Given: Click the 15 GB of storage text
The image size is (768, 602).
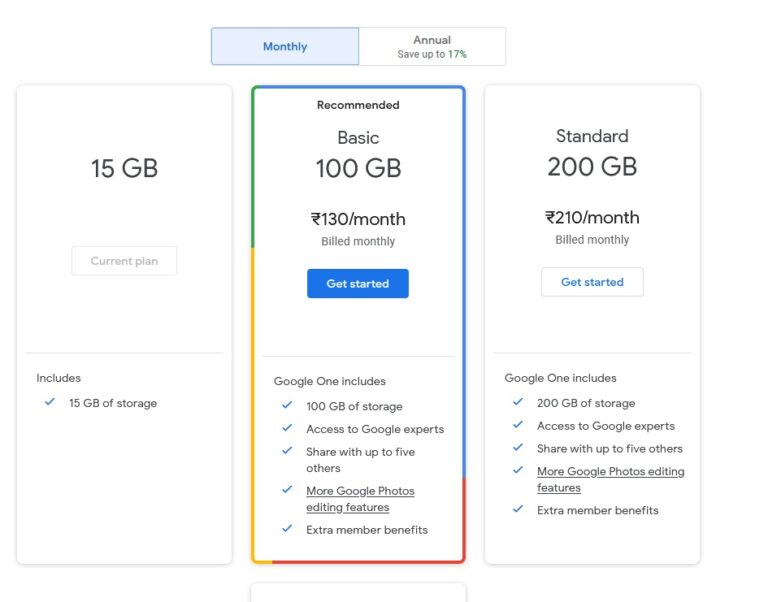Looking at the screenshot, I should click(x=113, y=403).
